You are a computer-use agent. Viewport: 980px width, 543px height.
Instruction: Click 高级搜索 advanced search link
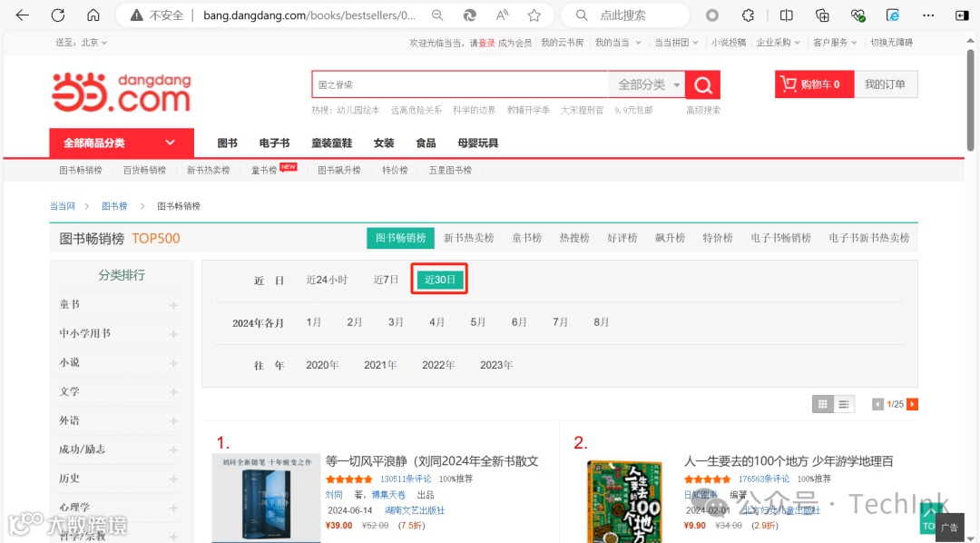(x=703, y=110)
